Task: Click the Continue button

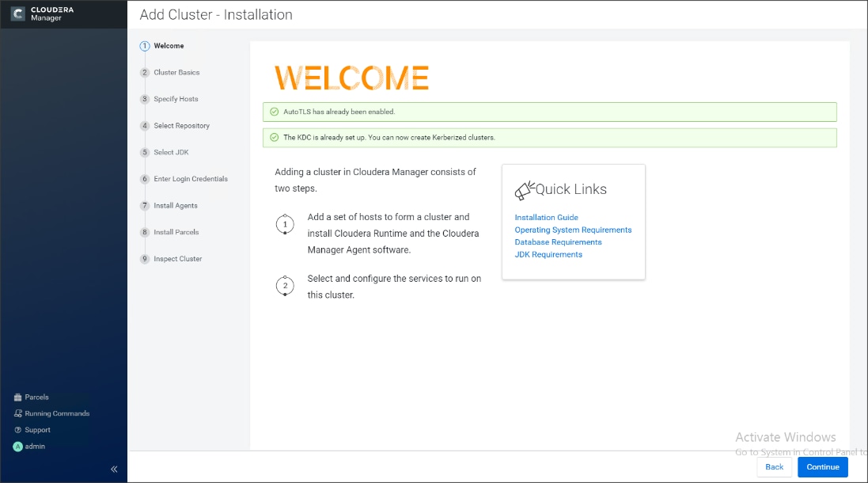Action: [823, 467]
